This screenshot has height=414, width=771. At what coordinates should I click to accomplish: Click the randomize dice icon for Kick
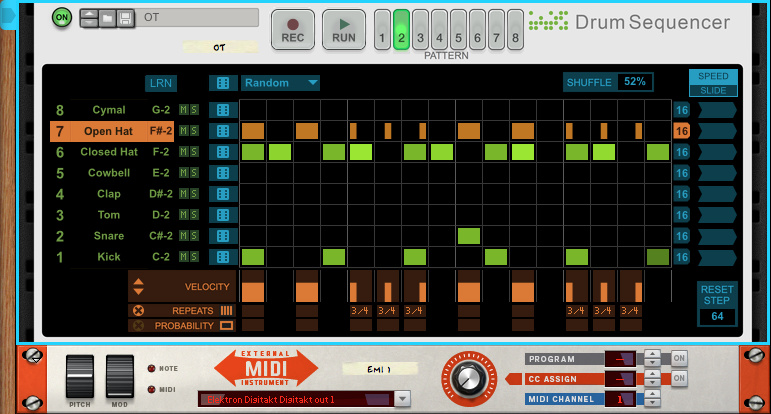click(x=222, y=257)
